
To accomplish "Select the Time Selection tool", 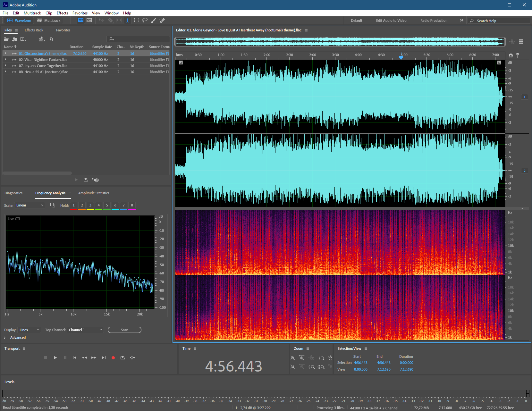I will coord(127,20).
